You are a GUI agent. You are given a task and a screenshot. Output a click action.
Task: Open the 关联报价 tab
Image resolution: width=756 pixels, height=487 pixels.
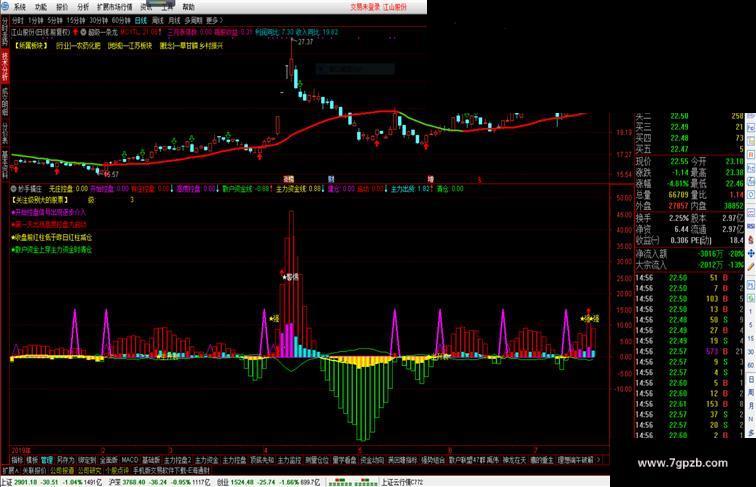pos(34,470)
